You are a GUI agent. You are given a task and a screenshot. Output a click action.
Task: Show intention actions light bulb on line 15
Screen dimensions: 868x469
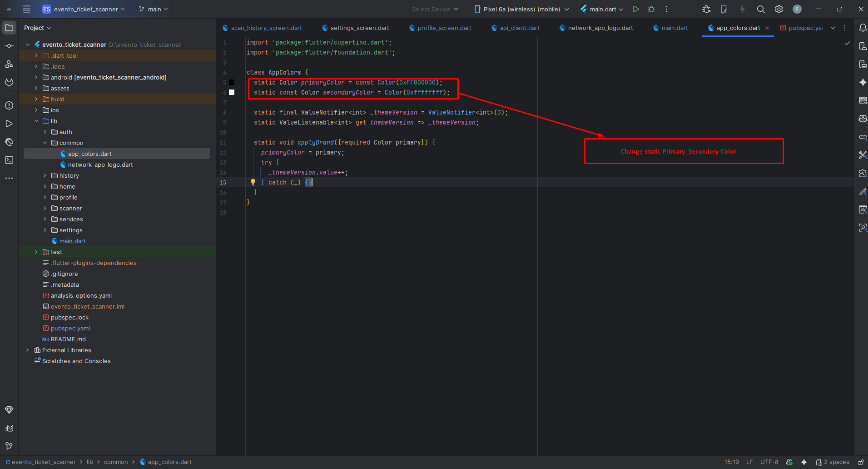pos(253,182)
